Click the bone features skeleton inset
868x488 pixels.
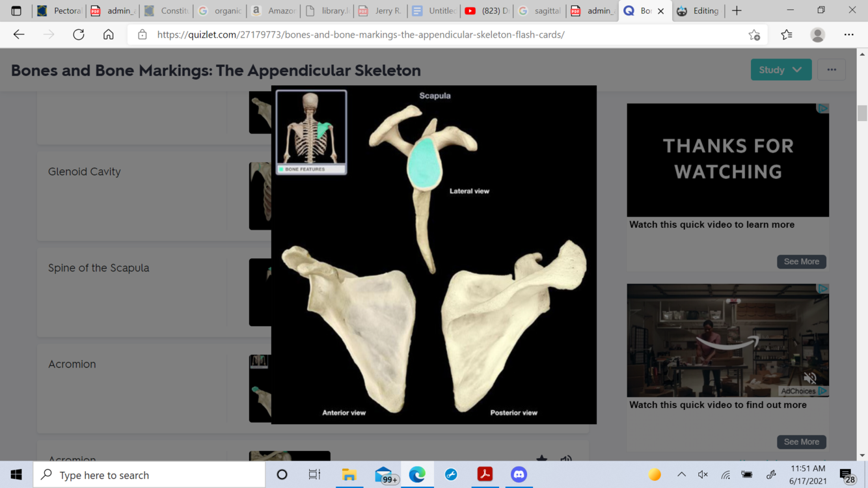[x=311, y=132]
